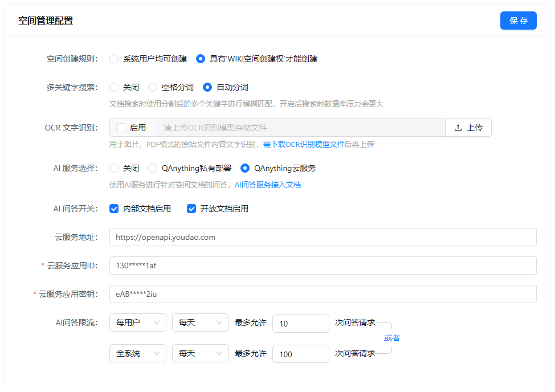Select QAnything云服务 AI service
The image size is (555, 392).
(x=245, y=168)
